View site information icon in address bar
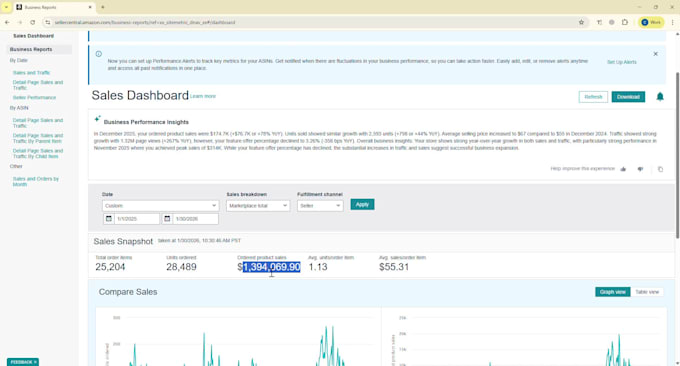Screen dimensions: 680x366 tap(48, 22)
